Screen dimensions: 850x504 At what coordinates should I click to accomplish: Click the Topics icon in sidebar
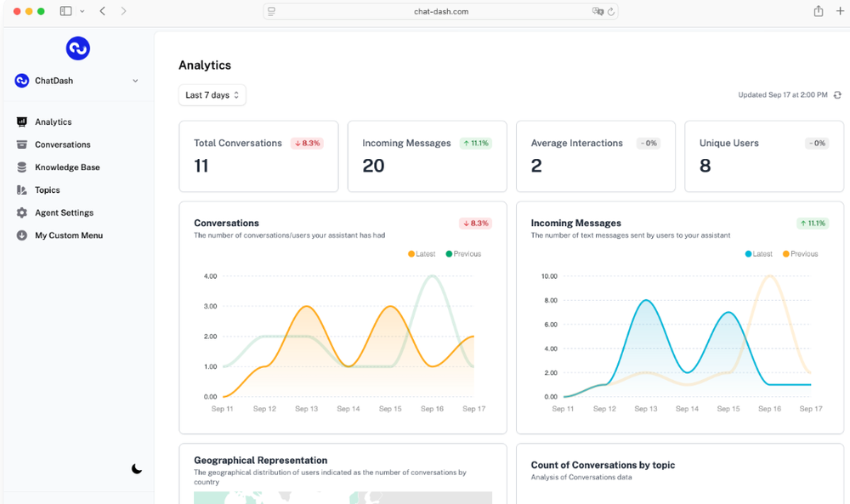pyautogui.click(x=22, y=190)
